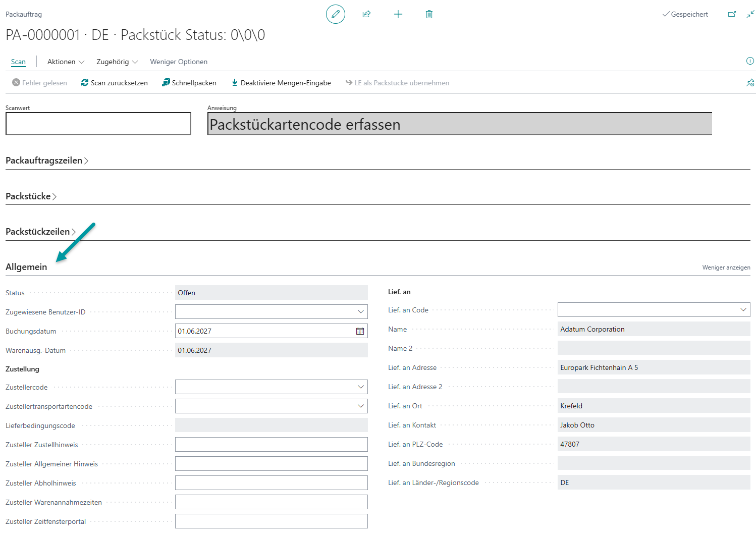Viewport: 756px width, 536px height.
Task: Click the pencil edit icon
Action: pyautogui.click(x=336, y=14)
